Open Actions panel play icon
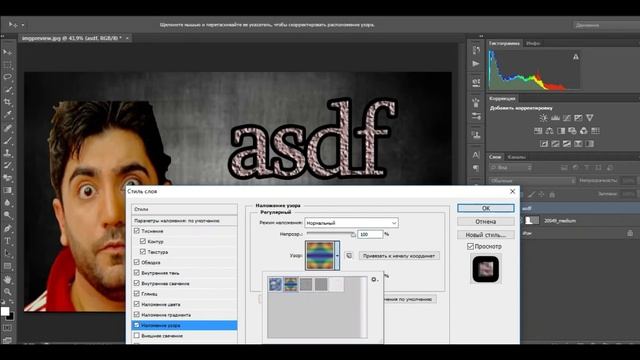Image resolution: width=640 pixels, height=360 pixels. pos(476,64)
